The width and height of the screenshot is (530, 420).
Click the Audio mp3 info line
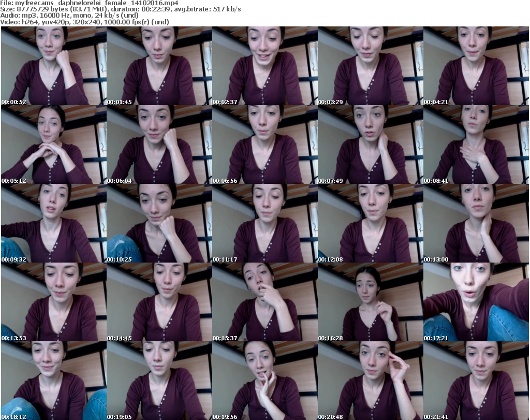tap(69, 16)
